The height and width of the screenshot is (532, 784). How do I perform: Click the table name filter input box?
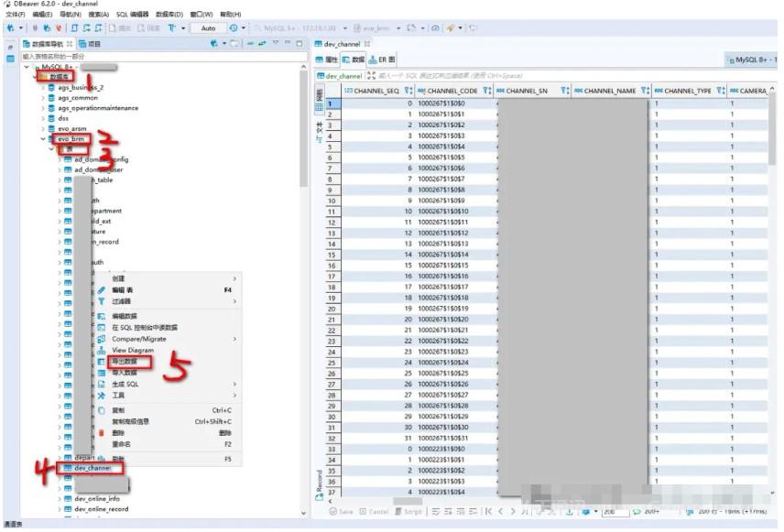pyautogui.click(x=156, y=56)
